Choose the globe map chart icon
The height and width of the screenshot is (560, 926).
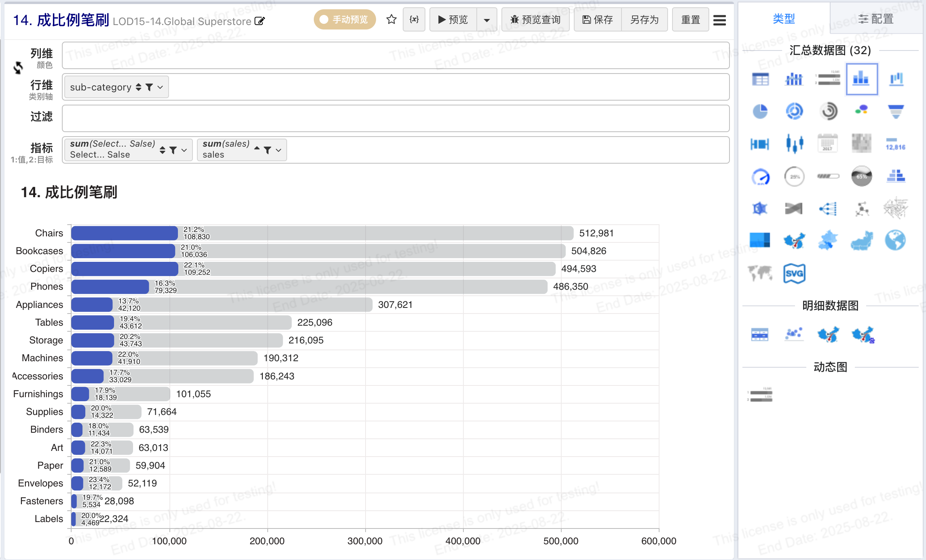pos(895,240)
